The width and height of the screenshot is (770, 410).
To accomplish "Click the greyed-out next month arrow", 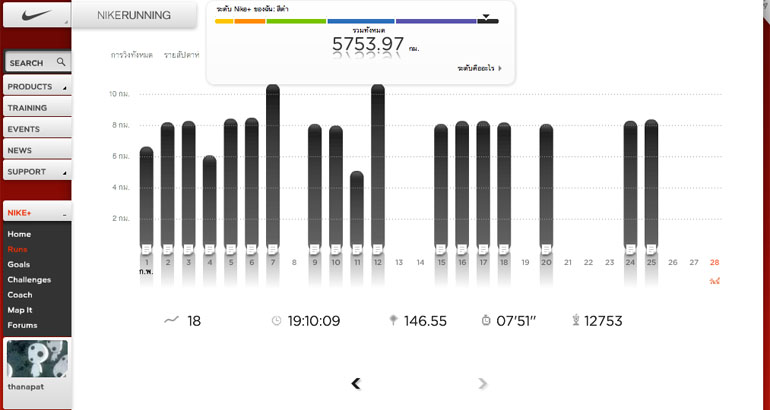I will click(x=483, y=383).
